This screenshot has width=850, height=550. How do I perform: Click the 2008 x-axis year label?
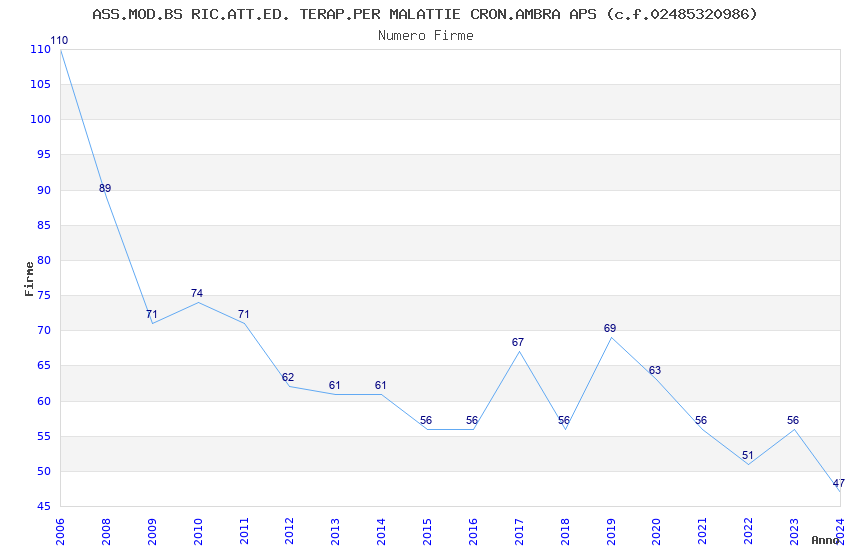(106, 528)
